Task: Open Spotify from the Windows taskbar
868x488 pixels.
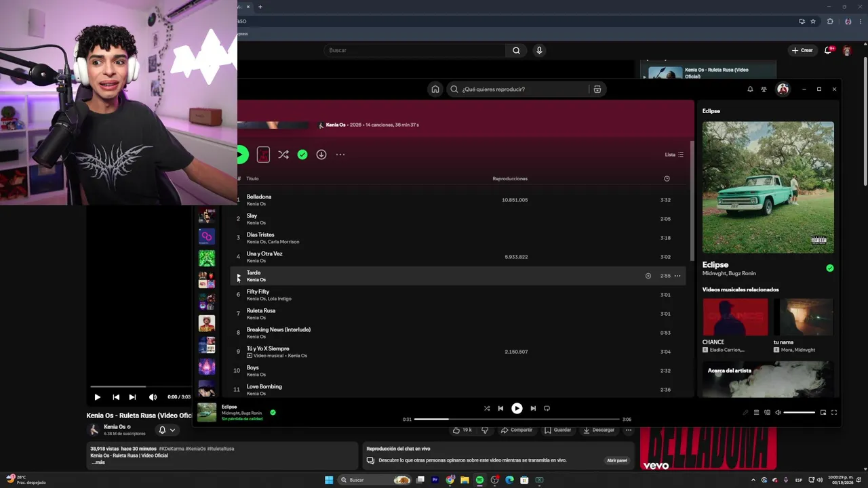Action: (479, 480)
